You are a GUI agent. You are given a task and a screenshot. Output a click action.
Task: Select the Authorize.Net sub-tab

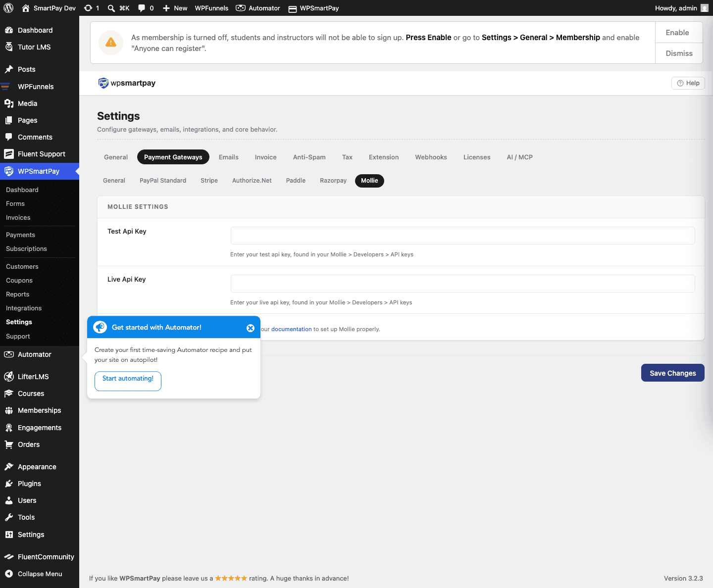(252, 181)
